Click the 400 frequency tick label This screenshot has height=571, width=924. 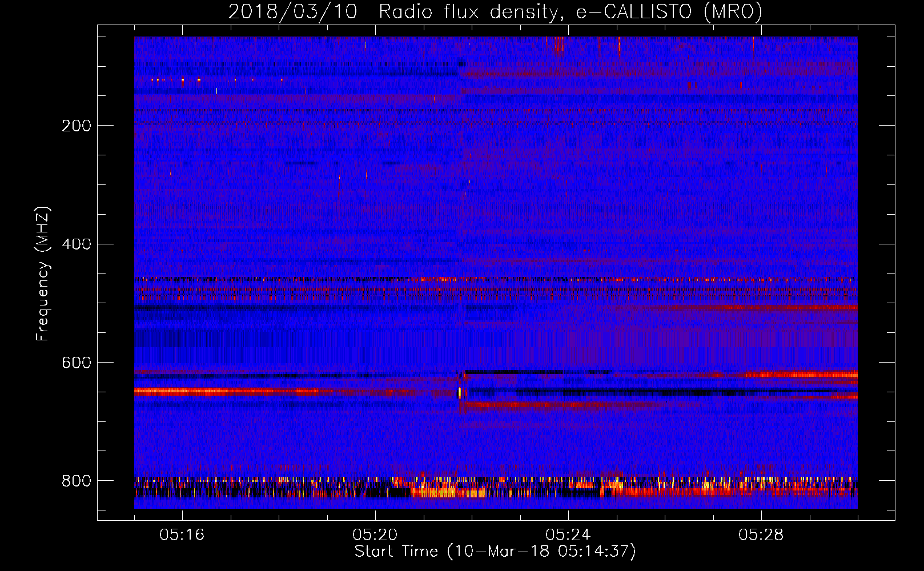(x=77, y=244)
